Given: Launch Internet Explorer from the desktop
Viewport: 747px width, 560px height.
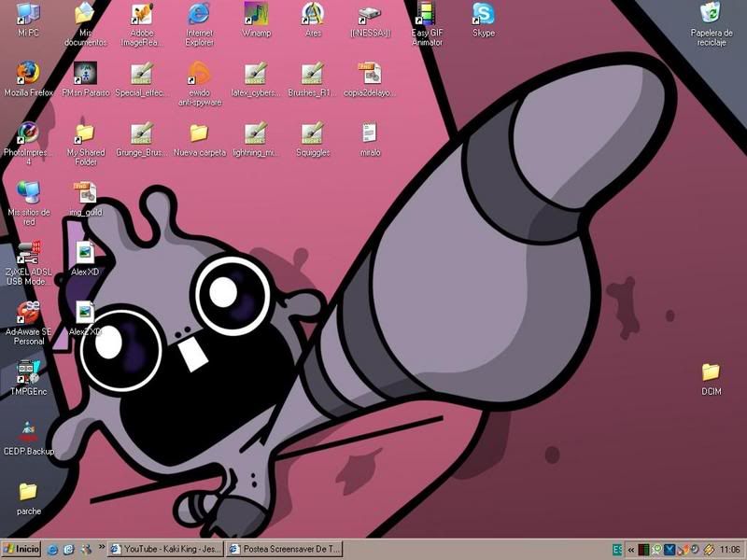Looking at the screenshot, I should click(x=199, y=25).
